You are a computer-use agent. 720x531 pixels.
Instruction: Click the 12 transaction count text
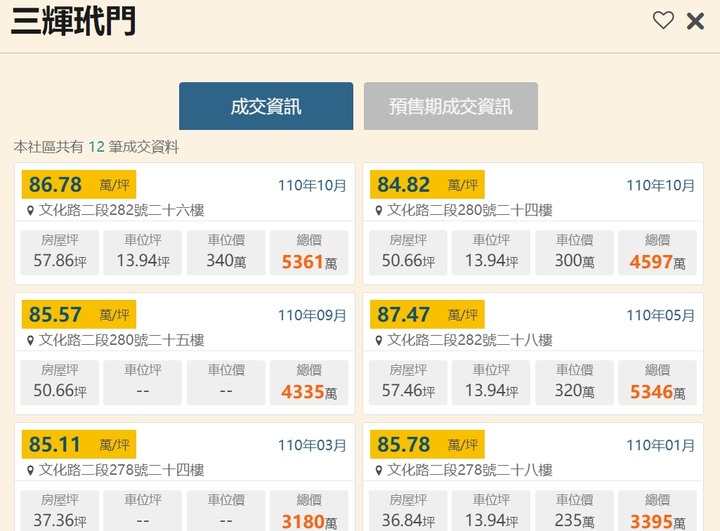96,147
